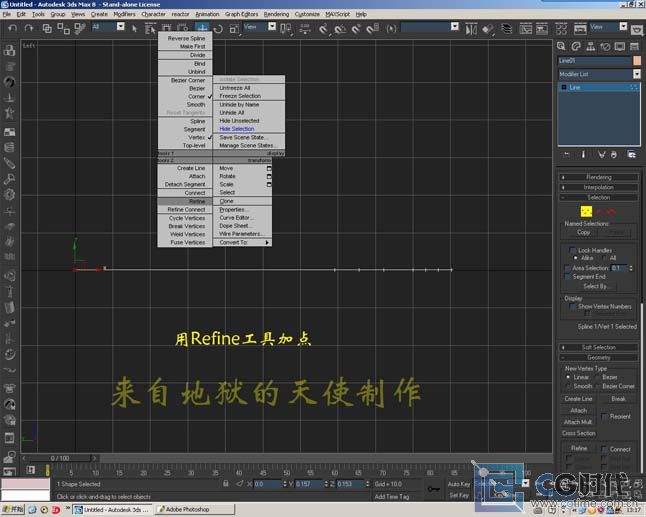Viewport: 646px width, 517px height.
Task: Choose Weld Vertices in quad menu
Action: pos(185,234)
